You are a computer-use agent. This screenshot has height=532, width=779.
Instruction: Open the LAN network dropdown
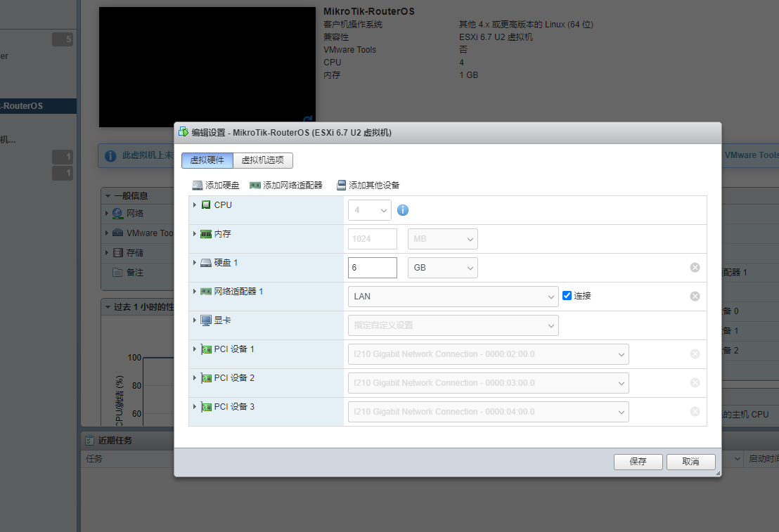(453, 297)
